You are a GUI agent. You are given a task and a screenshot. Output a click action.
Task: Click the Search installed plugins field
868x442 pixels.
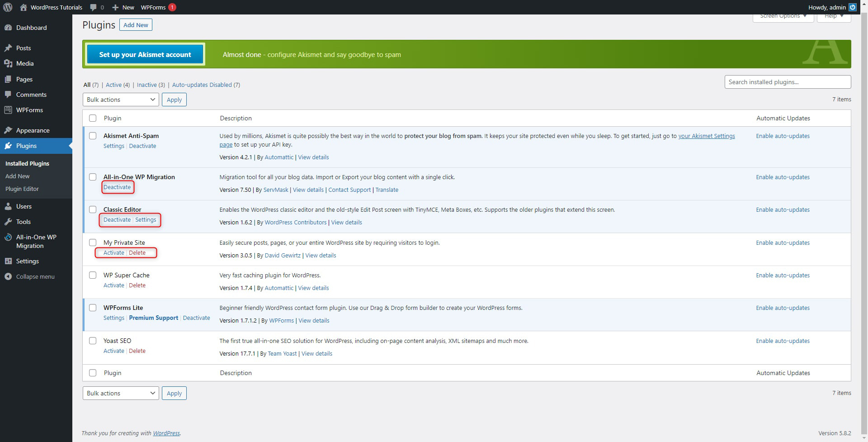(788, 82)
